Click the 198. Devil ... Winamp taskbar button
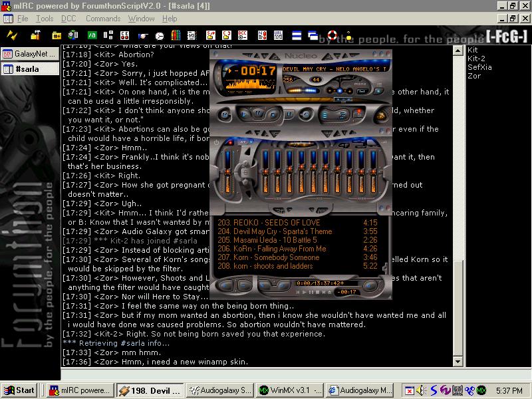 pyautogui.click(x=150, y=390)
